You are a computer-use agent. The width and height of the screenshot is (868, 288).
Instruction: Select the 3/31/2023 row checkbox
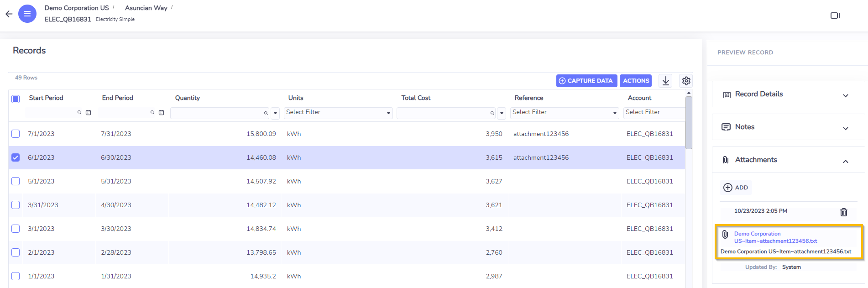tap(16, 205)
